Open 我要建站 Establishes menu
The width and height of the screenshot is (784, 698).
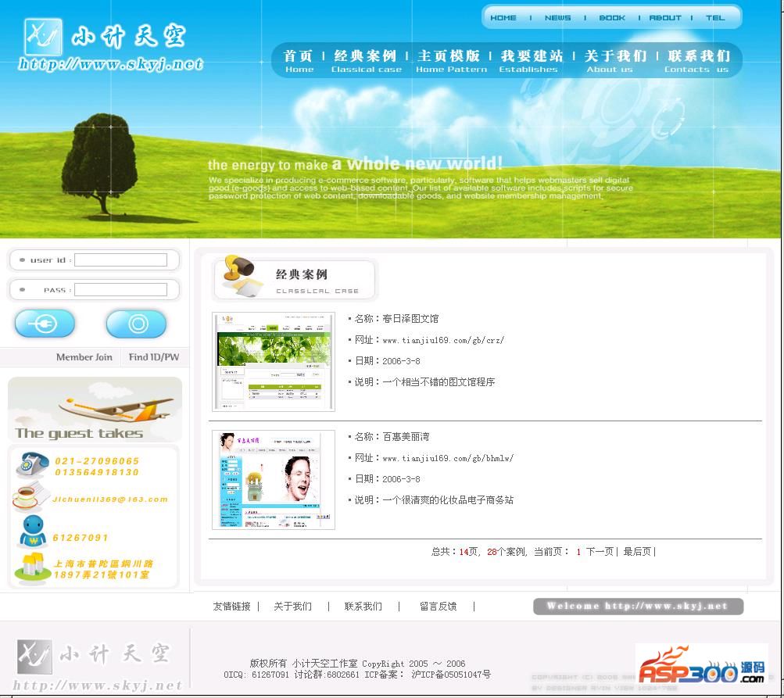coord(531,61)
